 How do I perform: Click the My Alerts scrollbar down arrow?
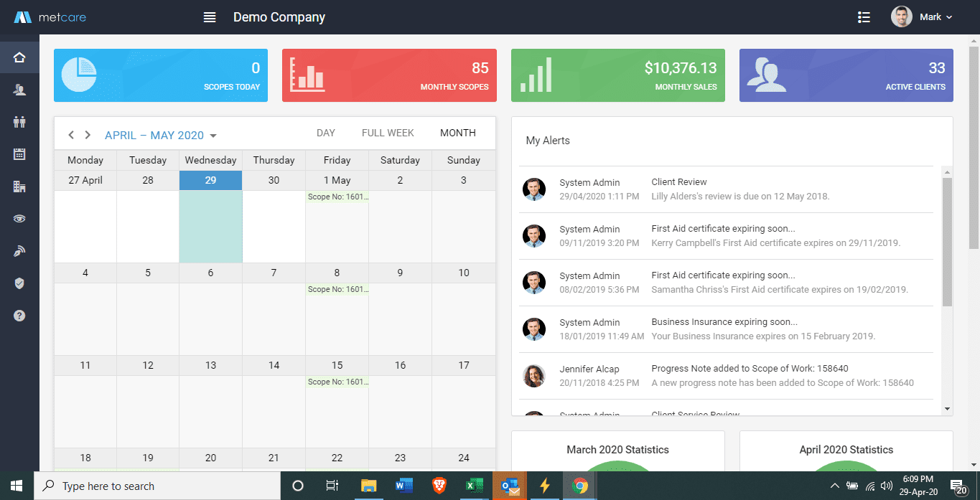coord(947,408)
